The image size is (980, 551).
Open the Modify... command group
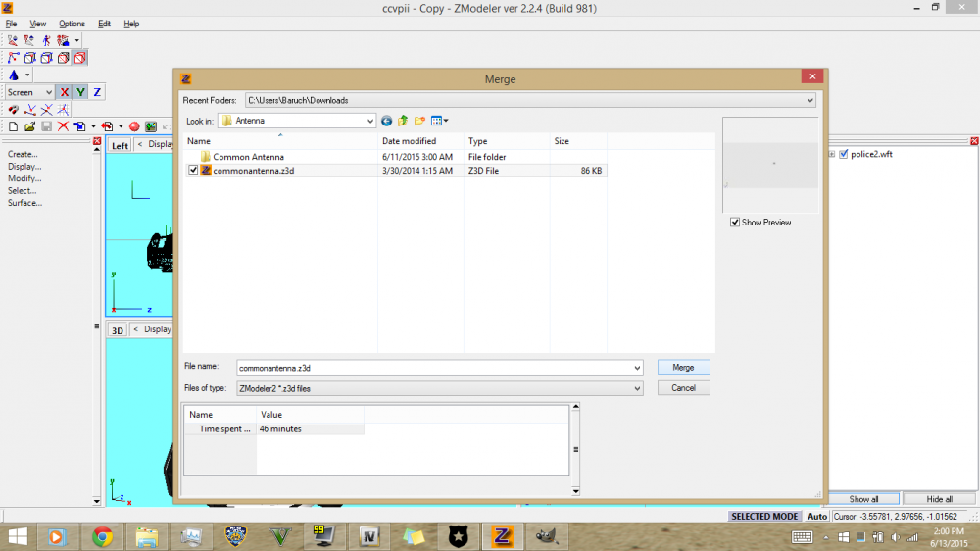click(x=24, y=178)
